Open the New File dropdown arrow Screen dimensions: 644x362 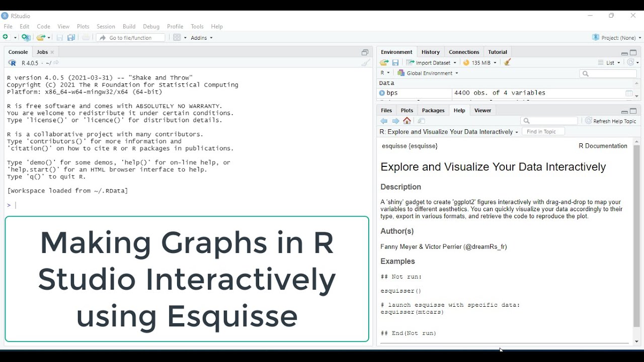pos(15,38)
